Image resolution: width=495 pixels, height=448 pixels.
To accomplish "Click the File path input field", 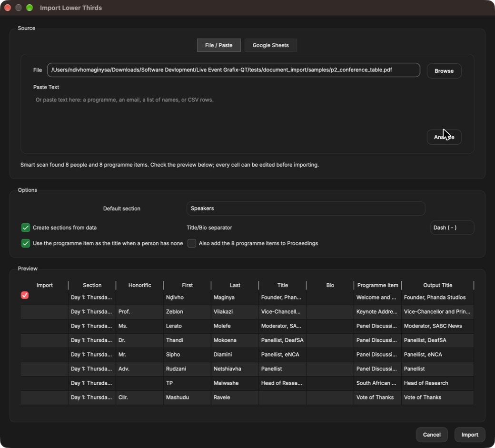I will click(x=233, y=70).
